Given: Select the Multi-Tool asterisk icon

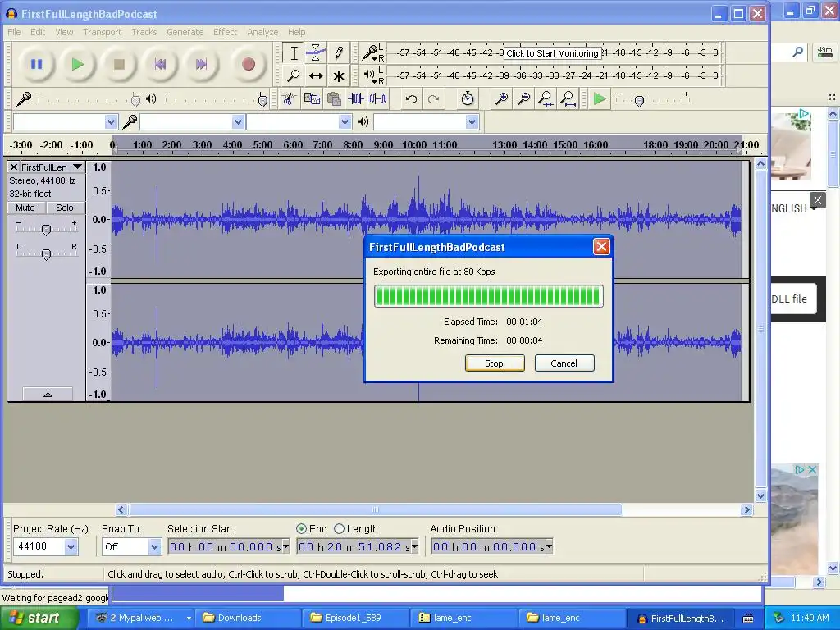Looking at the screenshot, I should coord(339,75).
